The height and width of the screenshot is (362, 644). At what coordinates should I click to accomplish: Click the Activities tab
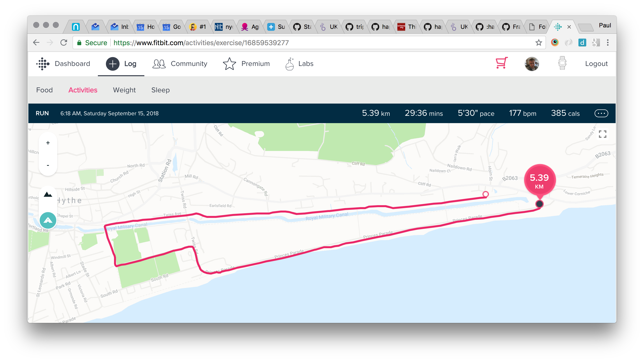[x=83, y=90]
